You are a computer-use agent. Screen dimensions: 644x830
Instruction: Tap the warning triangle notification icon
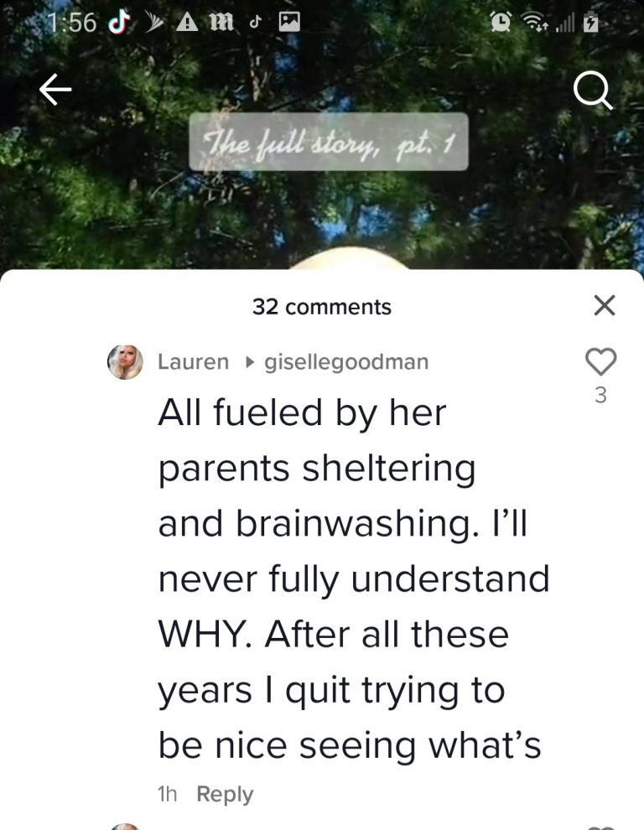click(x=187, y=23)
